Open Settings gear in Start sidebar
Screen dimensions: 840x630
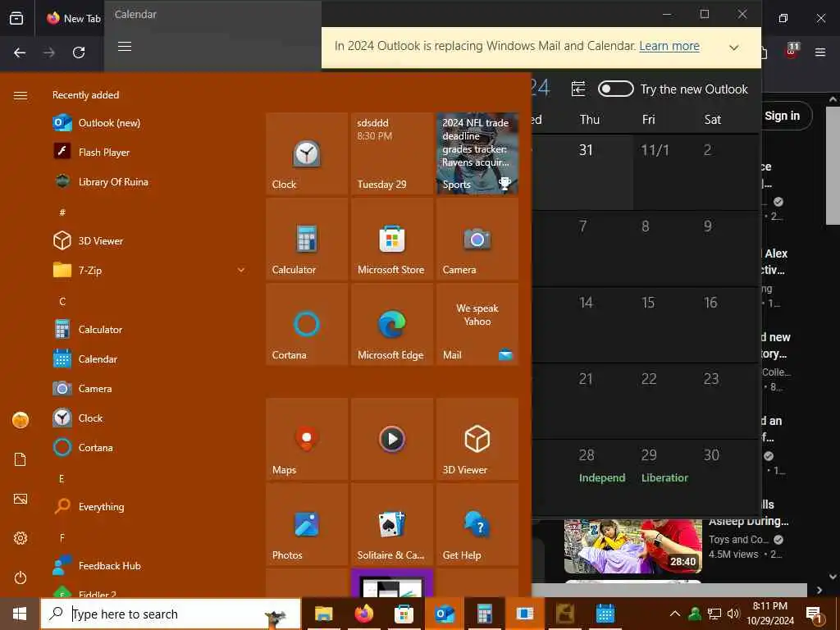point(21,538)
